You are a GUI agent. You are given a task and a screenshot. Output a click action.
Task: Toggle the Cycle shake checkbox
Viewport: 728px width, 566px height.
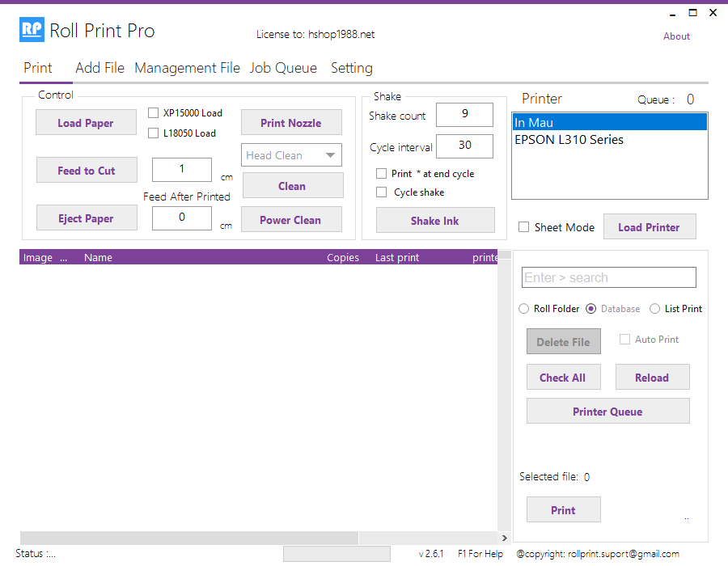[382, 192]
